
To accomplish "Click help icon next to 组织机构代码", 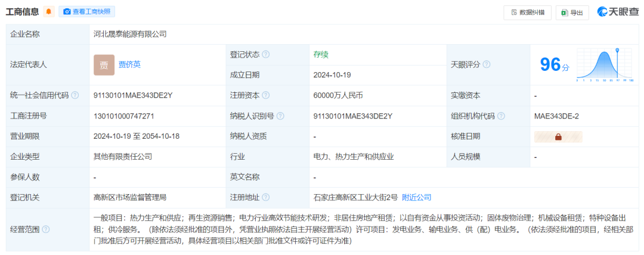I will [501, 116].
